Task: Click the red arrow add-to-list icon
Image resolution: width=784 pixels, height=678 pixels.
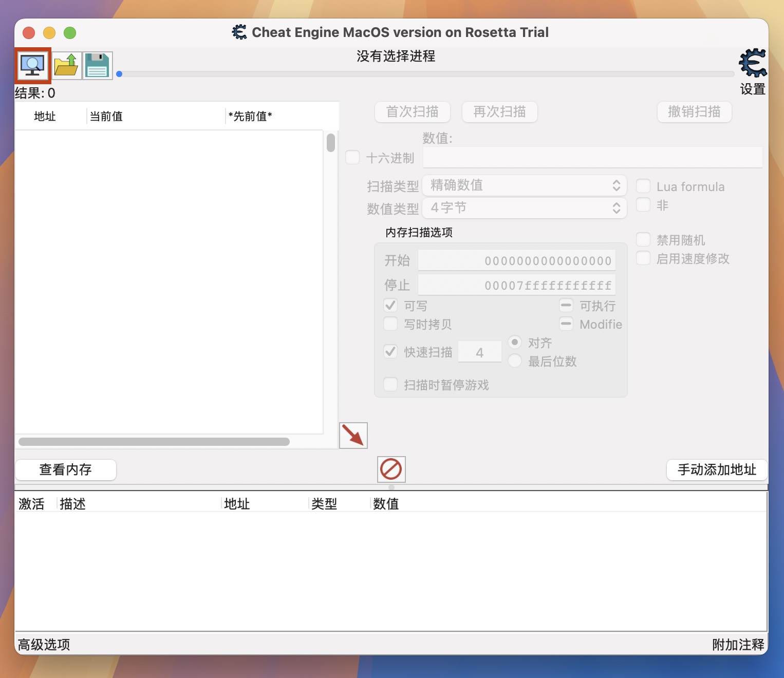Action: [353, 436]
